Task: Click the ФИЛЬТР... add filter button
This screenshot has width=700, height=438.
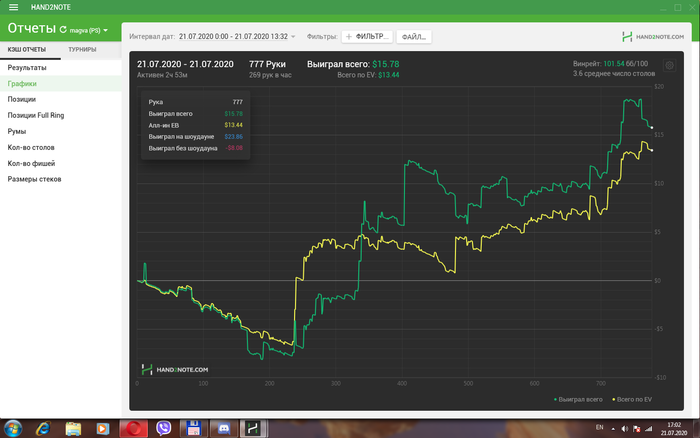Action: (367, 37)
